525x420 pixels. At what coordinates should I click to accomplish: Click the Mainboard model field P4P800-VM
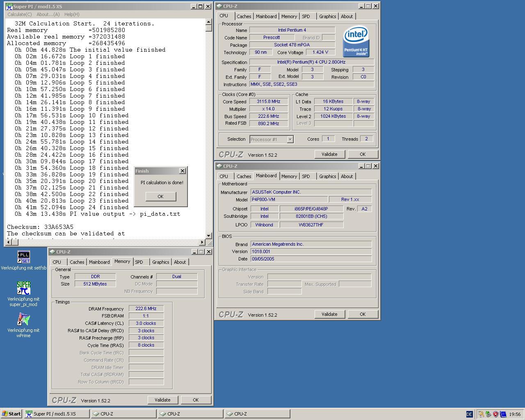click(x=289, y=199)
